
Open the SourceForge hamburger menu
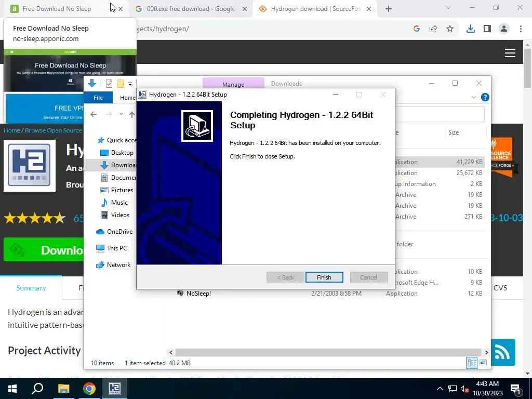pyautogui.click(x=510, y=53)
